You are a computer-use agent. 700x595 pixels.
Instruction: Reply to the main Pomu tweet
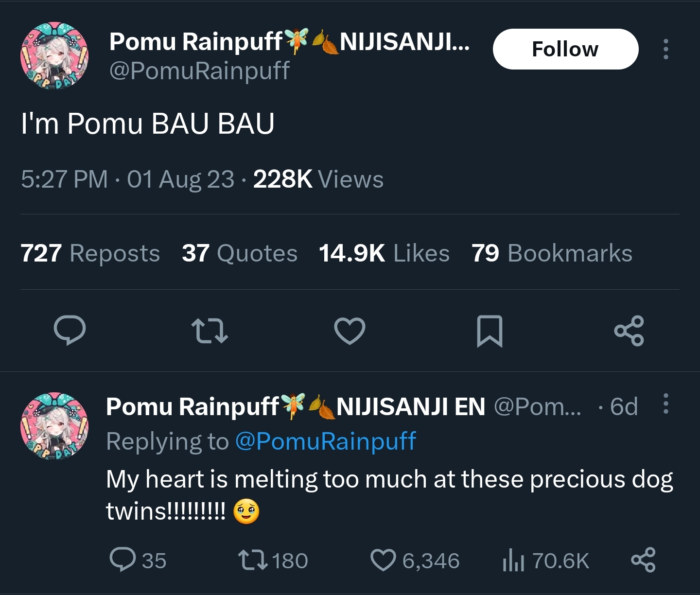click(x=70, y=331)
